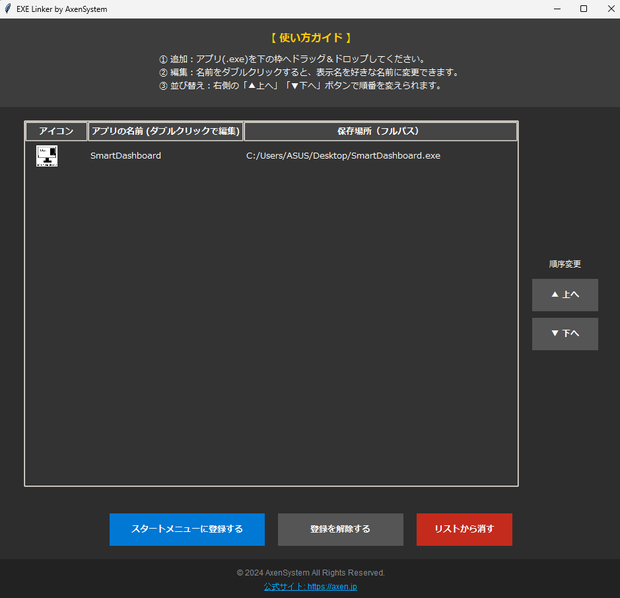620x598 pixels.
Task: Close the EXE Linker window
Action: (x=611, y=9)
